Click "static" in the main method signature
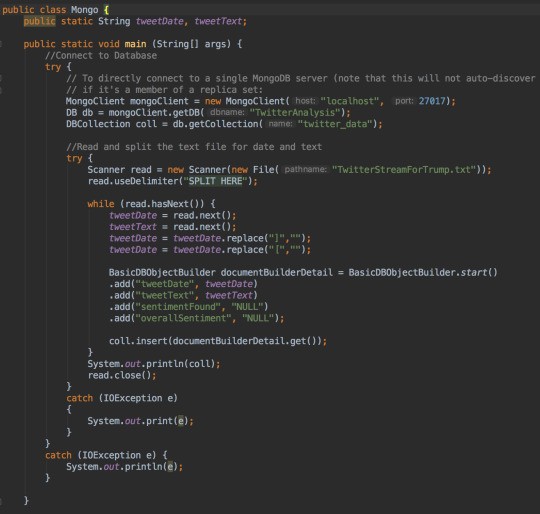 [x=77, y=44]
